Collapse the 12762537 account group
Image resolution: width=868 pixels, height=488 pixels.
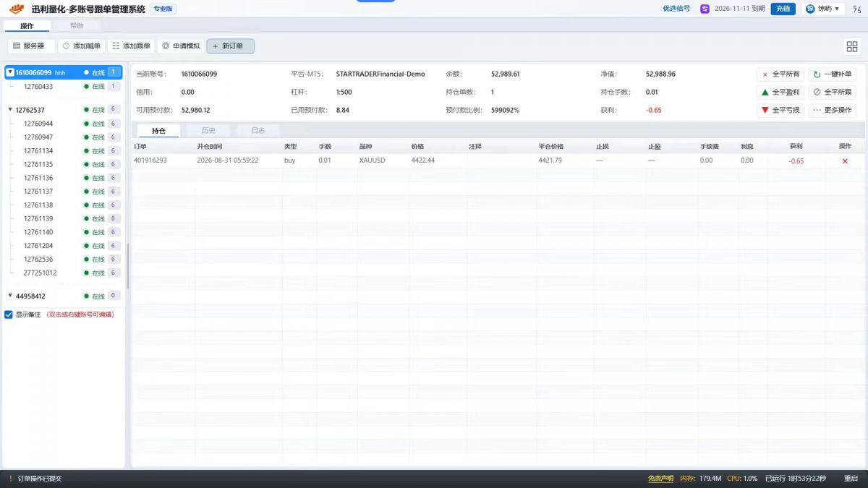tap(10, 110)
